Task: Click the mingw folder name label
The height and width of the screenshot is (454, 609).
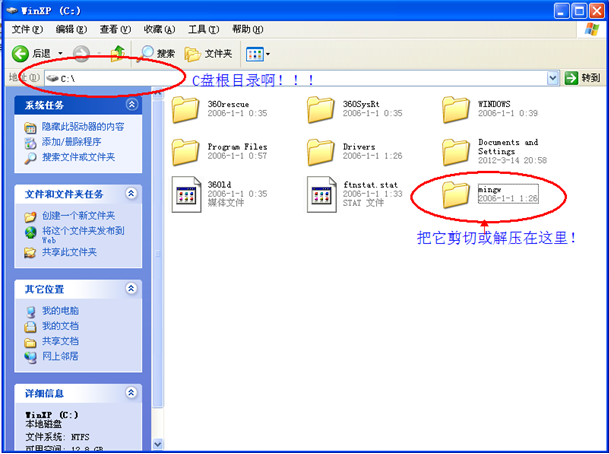Action: [x=489, y=189]
